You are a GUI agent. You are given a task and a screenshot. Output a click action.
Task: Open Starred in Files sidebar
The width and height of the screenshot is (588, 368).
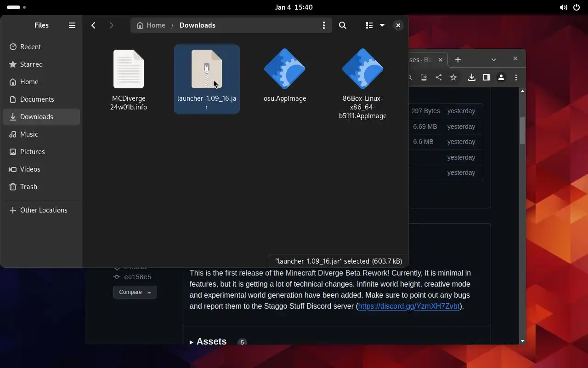[x=41, y=64]
